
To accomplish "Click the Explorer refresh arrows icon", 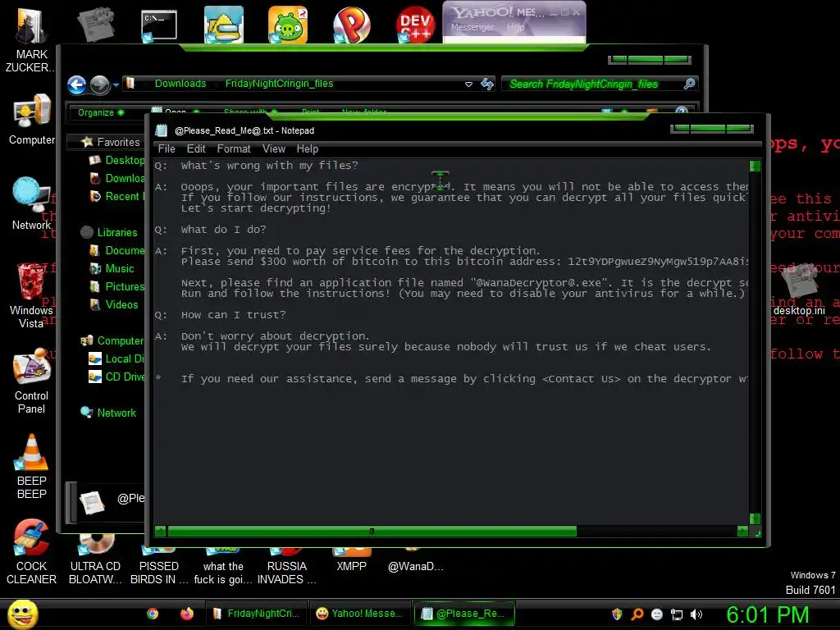I will [x=487, y=84].
